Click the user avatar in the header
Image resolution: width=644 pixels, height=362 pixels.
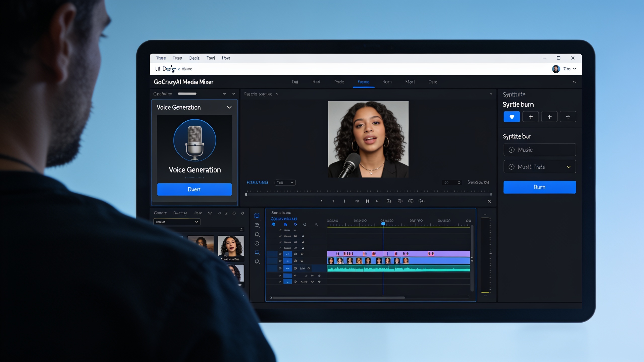point(556,69)
